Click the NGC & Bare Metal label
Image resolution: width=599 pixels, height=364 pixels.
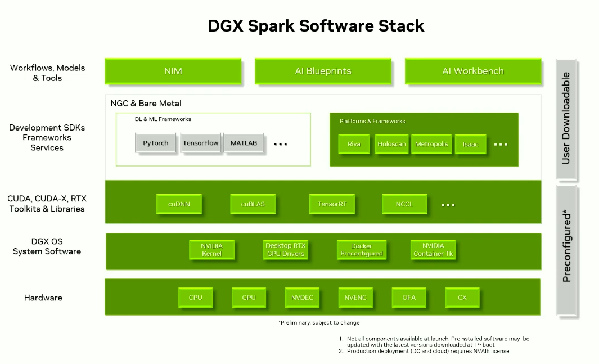[147, 104]
